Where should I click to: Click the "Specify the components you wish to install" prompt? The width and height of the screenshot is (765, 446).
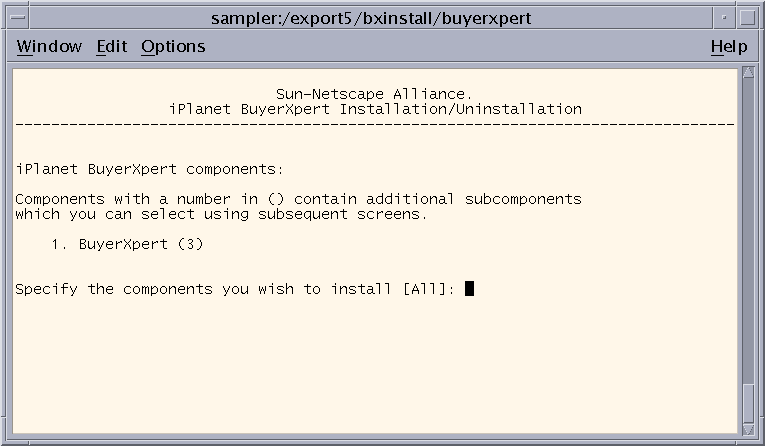(203, 289)
